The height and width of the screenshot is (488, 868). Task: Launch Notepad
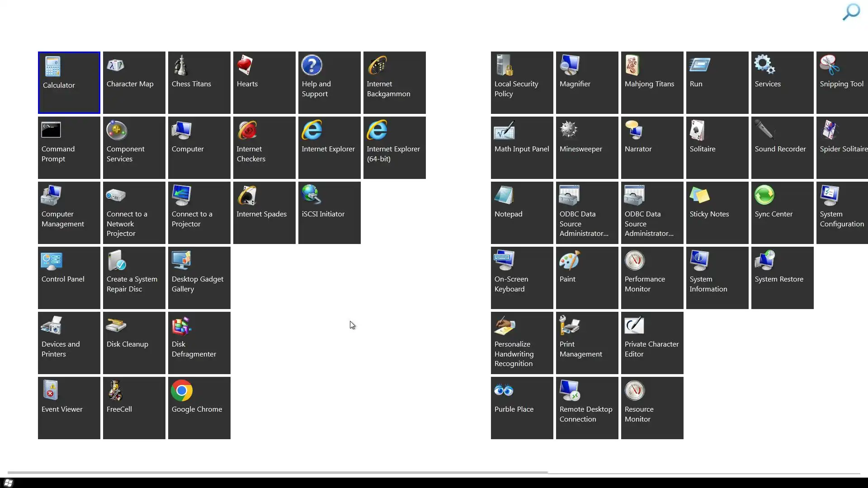(x=522, y=212)
